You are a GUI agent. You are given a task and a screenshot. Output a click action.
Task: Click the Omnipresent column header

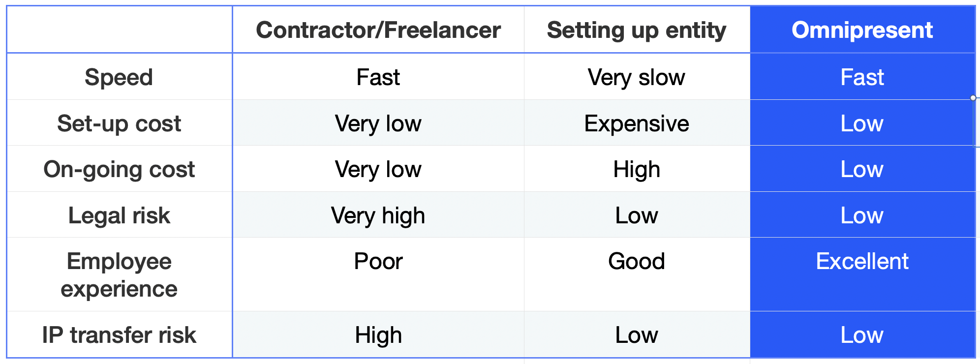tap(862, 30)
